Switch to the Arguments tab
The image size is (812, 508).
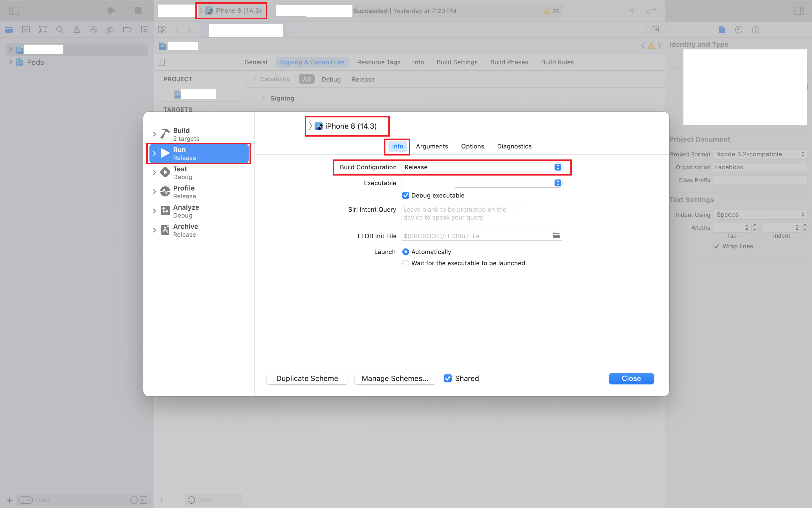(432, 146)
